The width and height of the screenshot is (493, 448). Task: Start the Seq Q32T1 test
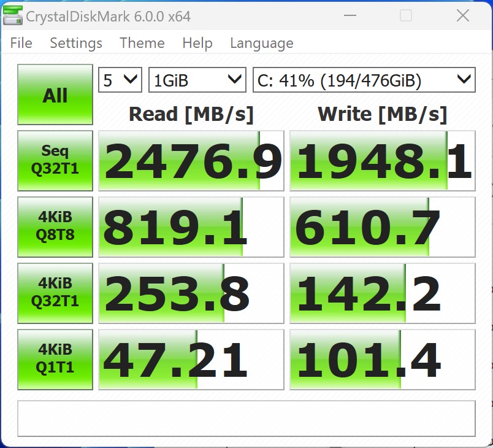(55, 160)
